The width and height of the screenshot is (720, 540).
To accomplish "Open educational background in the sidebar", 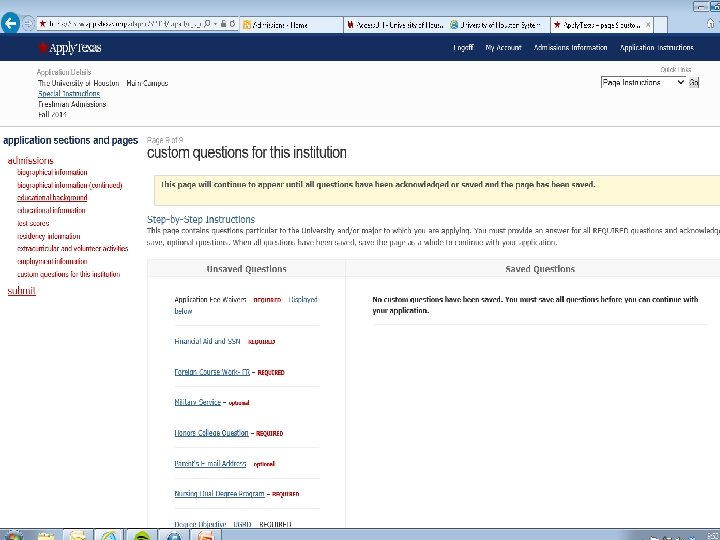I will click(x=52, y=197).
